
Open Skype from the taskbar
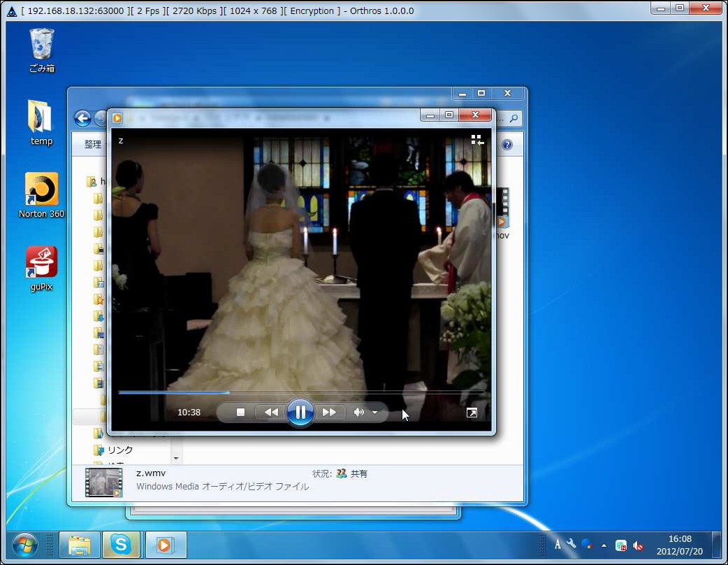(x=121, y=545)
